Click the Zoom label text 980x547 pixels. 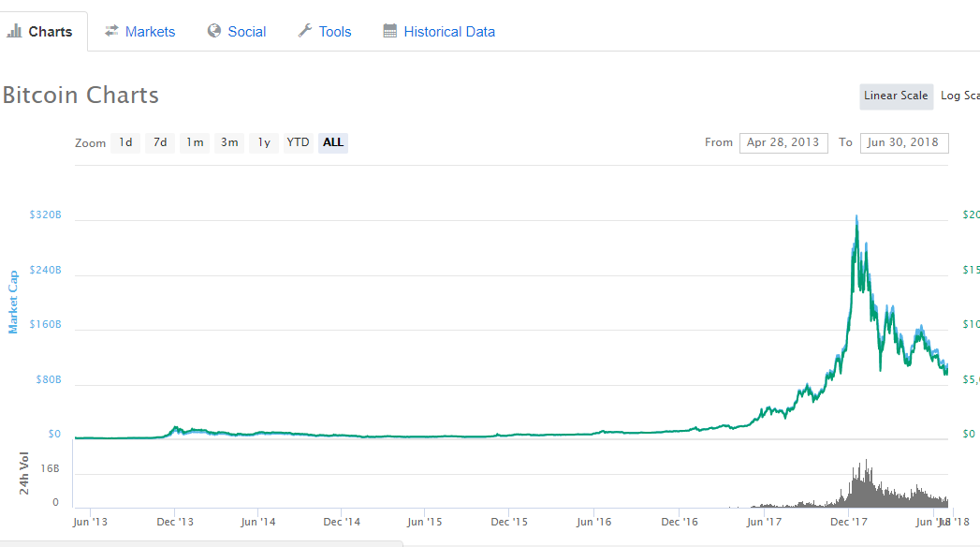(90, 143)
